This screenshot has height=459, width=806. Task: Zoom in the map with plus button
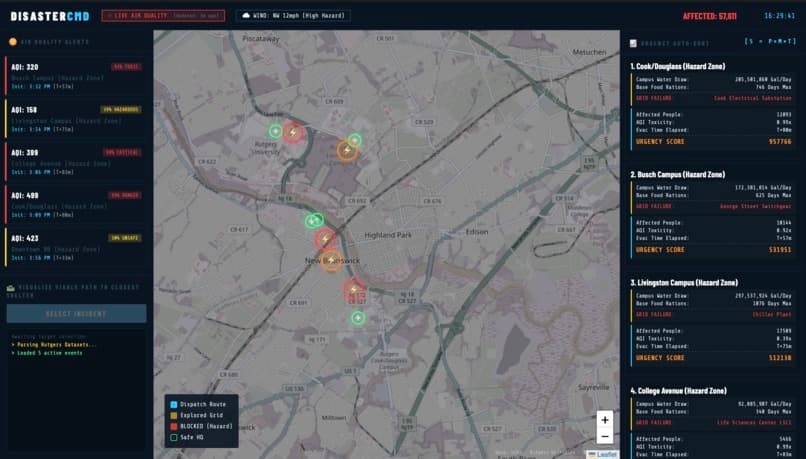coord(605,420)
